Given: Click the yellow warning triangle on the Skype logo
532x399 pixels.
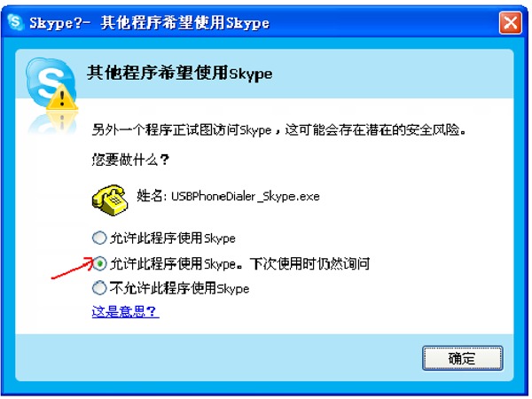Looking at the screenshot, I should (62, 98).
